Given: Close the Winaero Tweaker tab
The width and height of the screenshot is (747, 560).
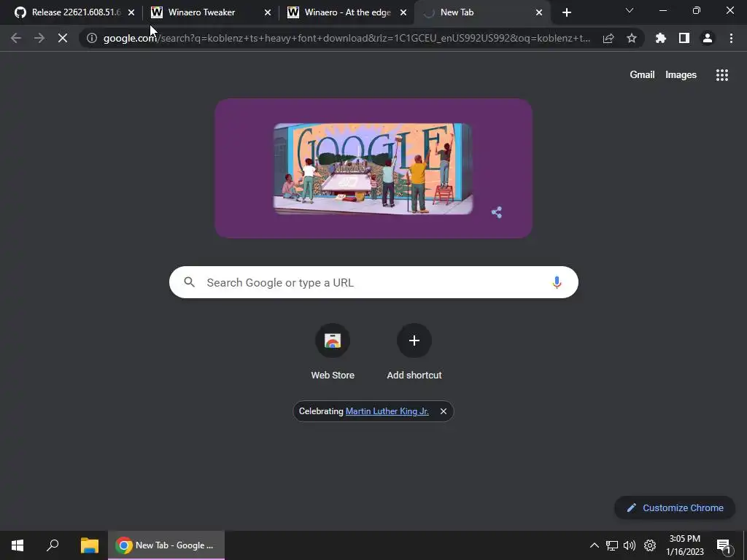Looking at the screenshot, I should 267,12.
